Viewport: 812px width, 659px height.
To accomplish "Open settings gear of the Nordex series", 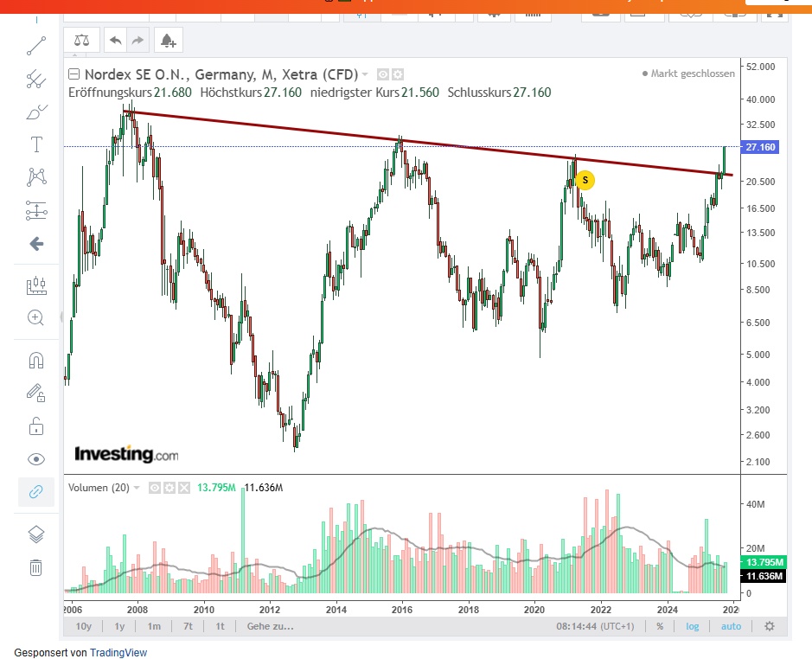I will (398, 74).
